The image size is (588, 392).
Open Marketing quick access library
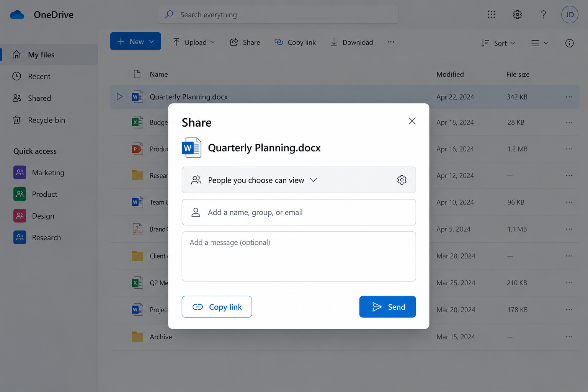[39, 173]
